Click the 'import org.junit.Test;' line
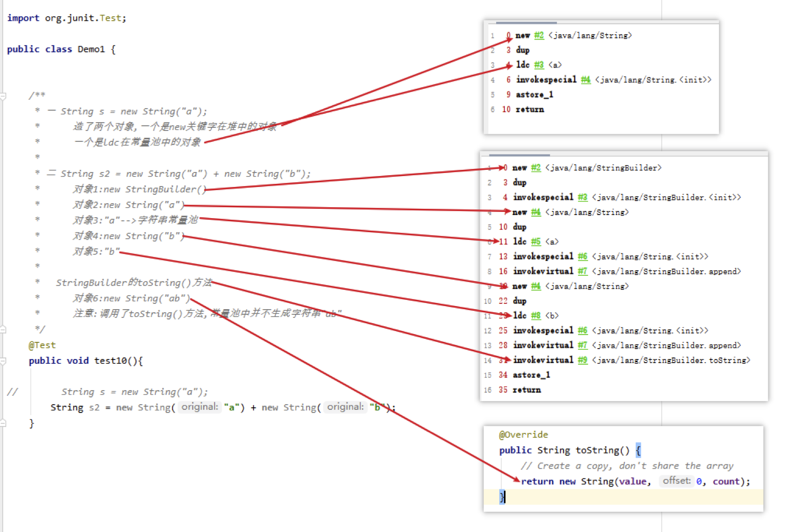The height and width of the screenshot is (532, 800). click(x=66, y=18)
